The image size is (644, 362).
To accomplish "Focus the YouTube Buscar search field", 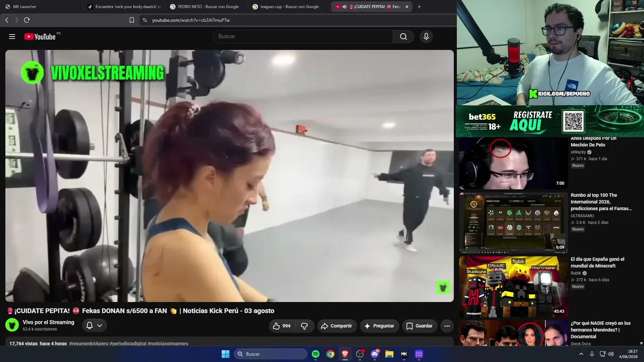I will 303,37.
